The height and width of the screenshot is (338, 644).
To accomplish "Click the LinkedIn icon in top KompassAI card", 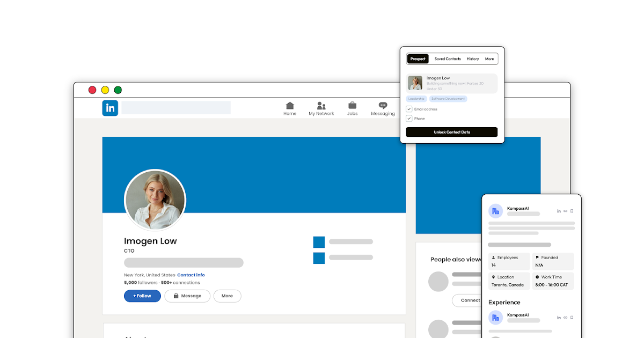I will pyautogui.click(x=559, y=211).
